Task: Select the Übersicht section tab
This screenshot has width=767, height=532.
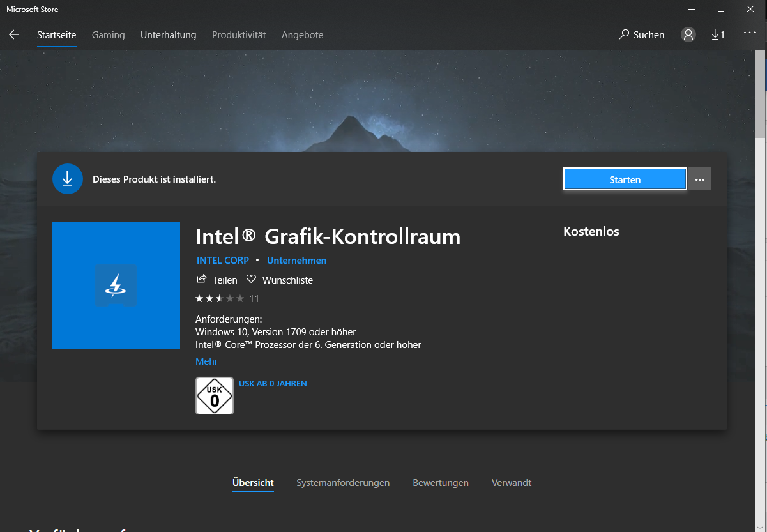Action: pyautogui.click(x=253, y=483)
